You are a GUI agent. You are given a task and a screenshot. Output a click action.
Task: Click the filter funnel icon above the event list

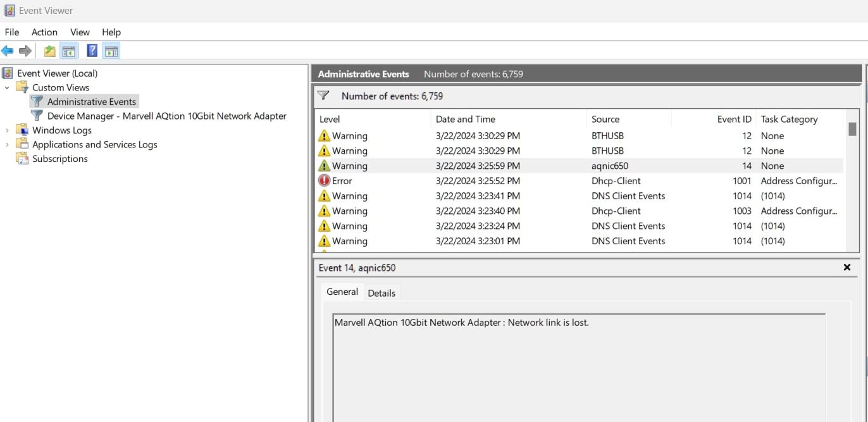[x=324, y=96]
